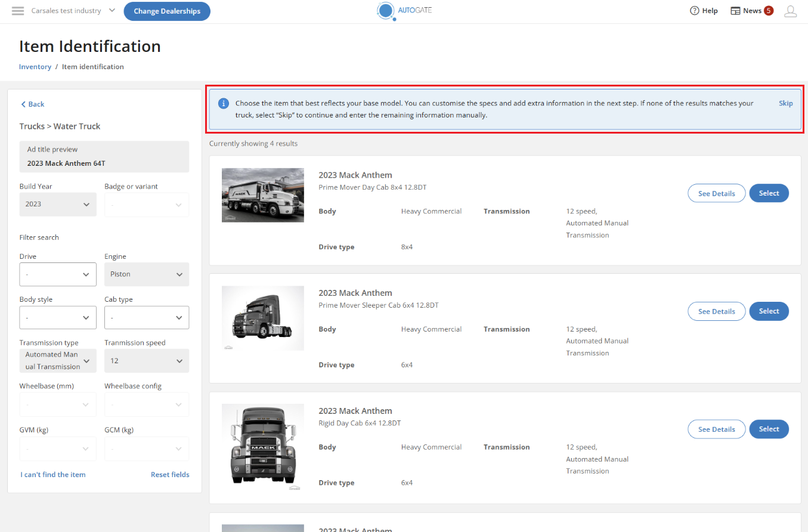
Task: Open the Cab type dropdown
Action: tap(147, 318)
